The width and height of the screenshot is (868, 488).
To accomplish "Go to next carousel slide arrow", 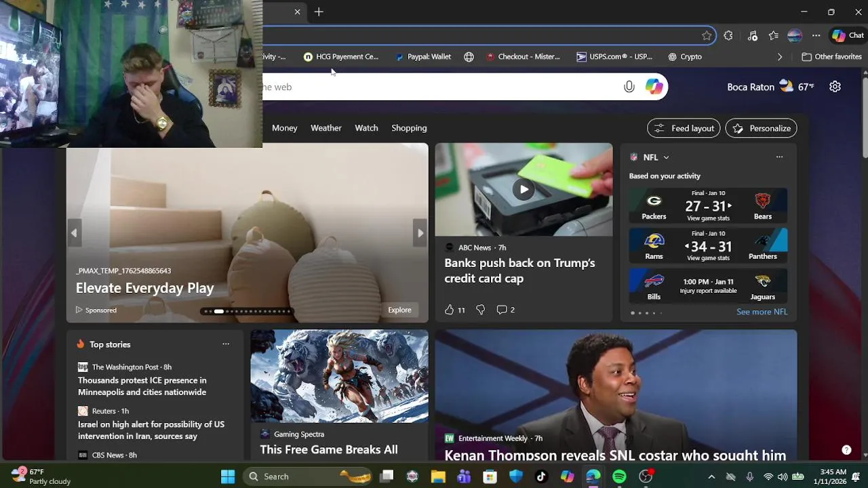I will pyautogui.click(x=420, y=233).
